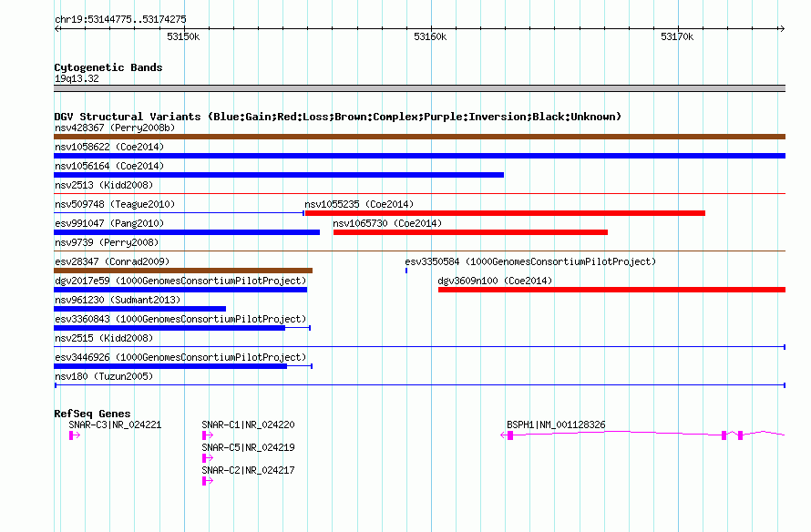Open the esv3350584 variant label
Screen dimensions: 811x532
pyautogui.click(x=530, y=261)
